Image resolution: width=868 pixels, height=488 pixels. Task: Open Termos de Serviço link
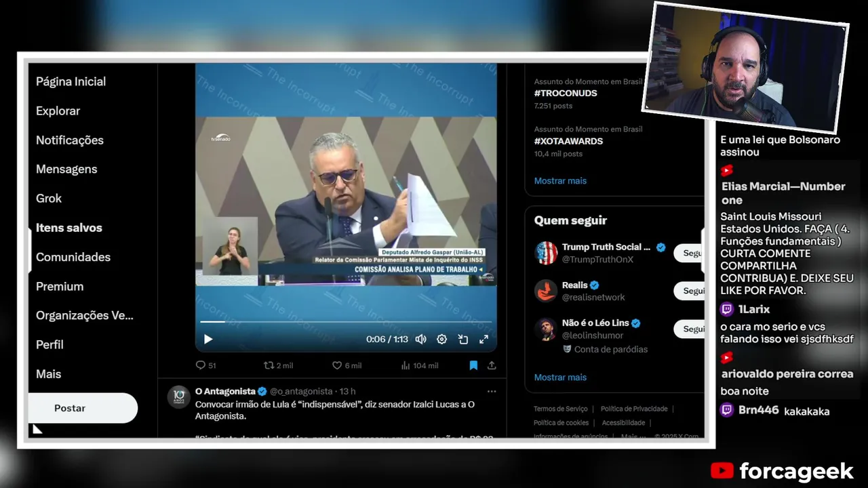(560, 409)
